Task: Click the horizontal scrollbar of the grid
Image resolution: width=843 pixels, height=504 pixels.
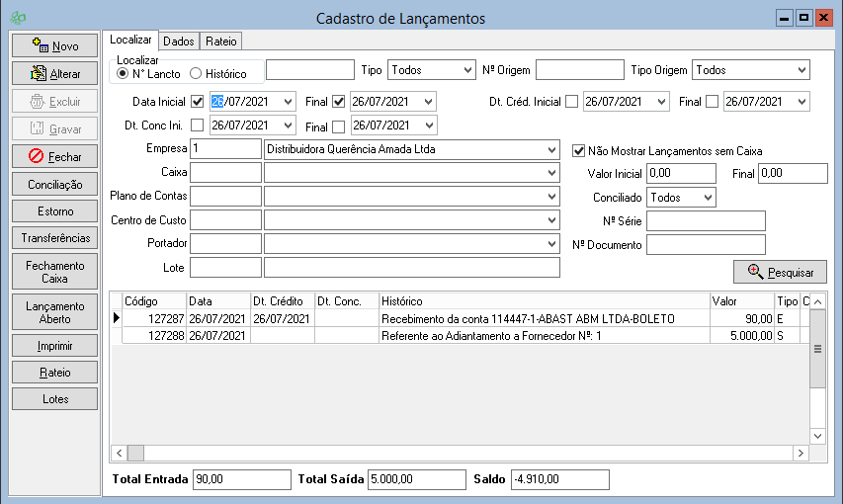Action: pyautogui.click(x=464, y=453)
